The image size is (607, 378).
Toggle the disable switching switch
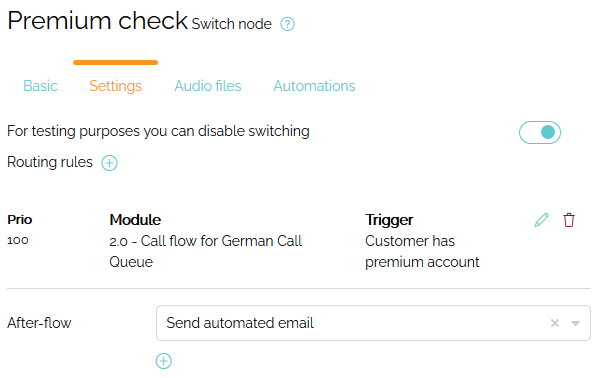540,132
